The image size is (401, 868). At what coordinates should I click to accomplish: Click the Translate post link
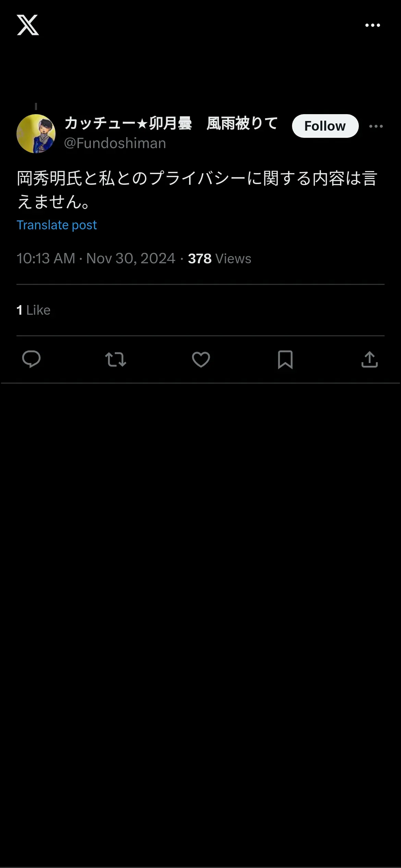57,225
